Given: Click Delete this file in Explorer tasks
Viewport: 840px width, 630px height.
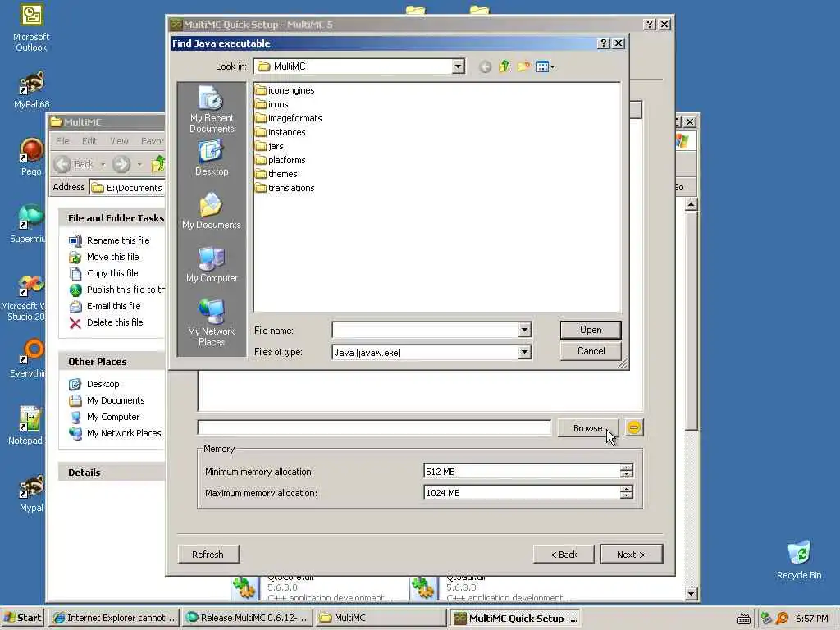Looking at the screenshot, I should click(115, 322).
